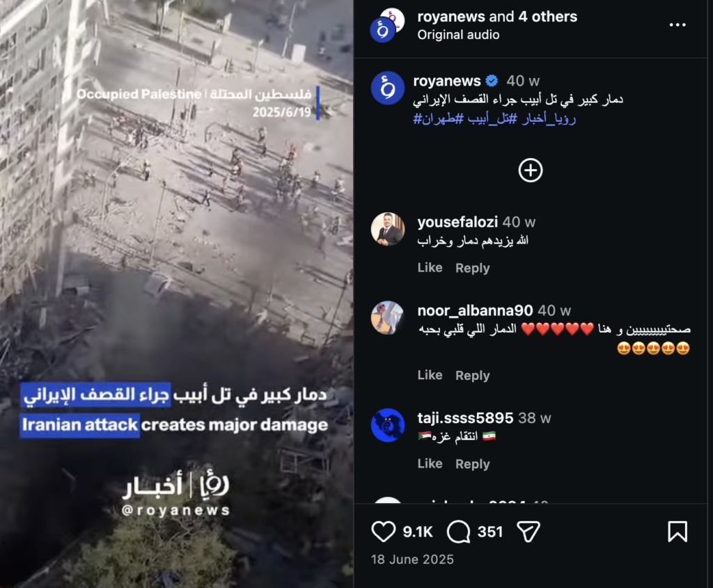Load more comments with the plus circle
Viewport: 713px width, 588px height.
(x=531, y=170)
